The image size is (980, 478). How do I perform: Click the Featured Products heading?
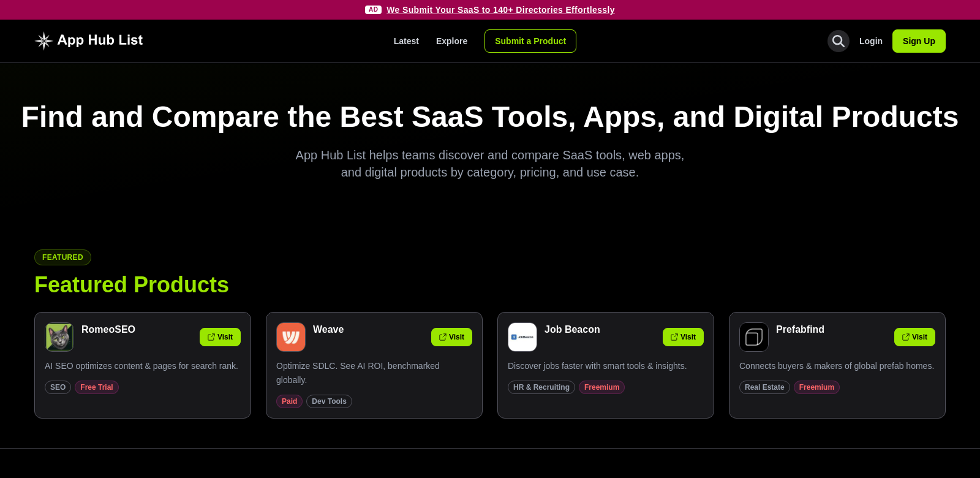pyautogui.click(x=132, y=285)
